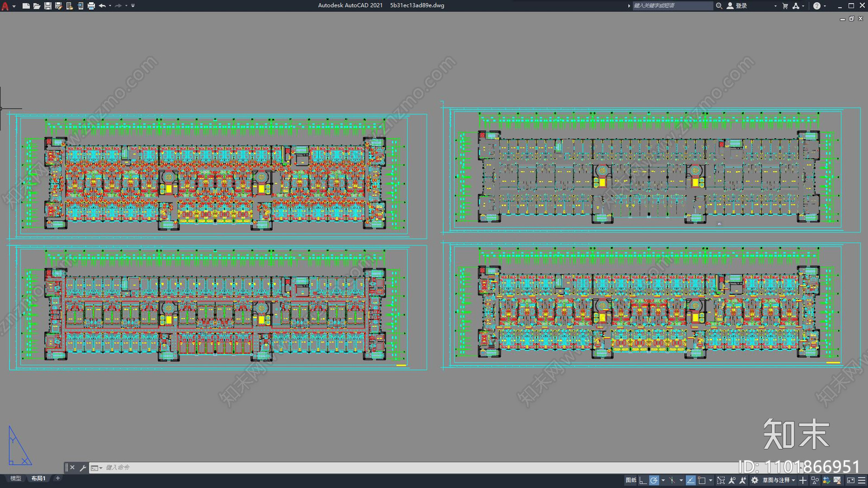Toggle ortho mode in status bar
The width and height of the screenshot is (868, 488).
tap(643, 480)
